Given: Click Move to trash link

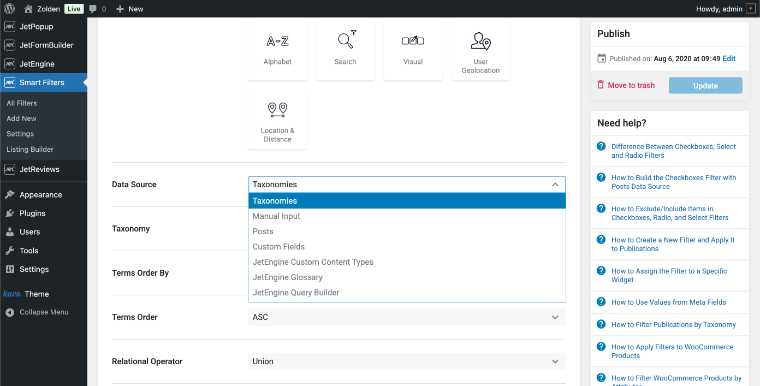Looking at the screenshot, I should (x=631, y=85).
